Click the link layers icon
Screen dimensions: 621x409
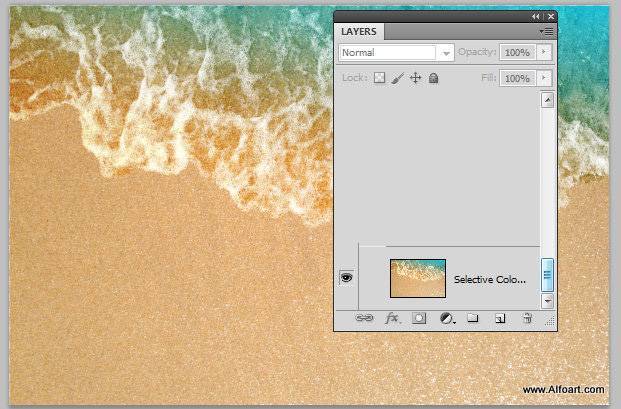pos(365,319)
